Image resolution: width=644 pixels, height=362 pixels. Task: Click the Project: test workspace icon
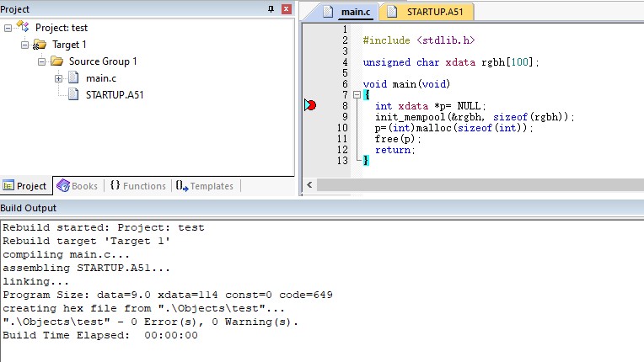point(24,28)
